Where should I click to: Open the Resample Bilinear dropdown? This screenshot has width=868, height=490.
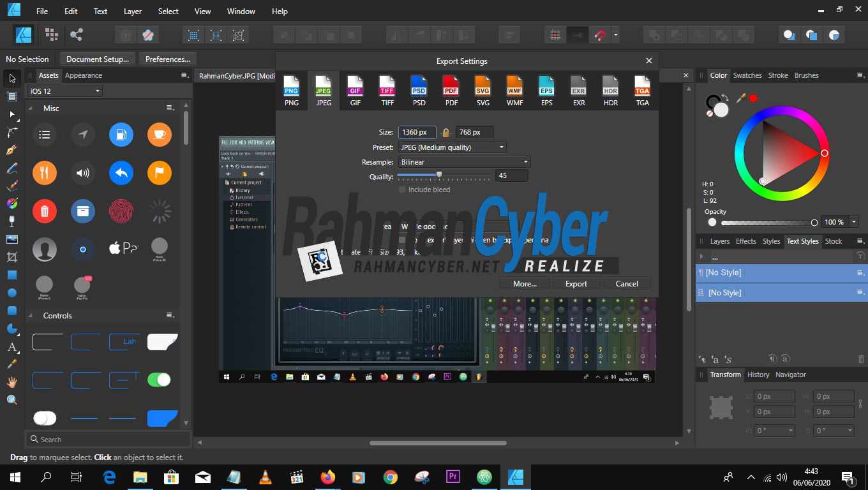click(x=464, y=162)
